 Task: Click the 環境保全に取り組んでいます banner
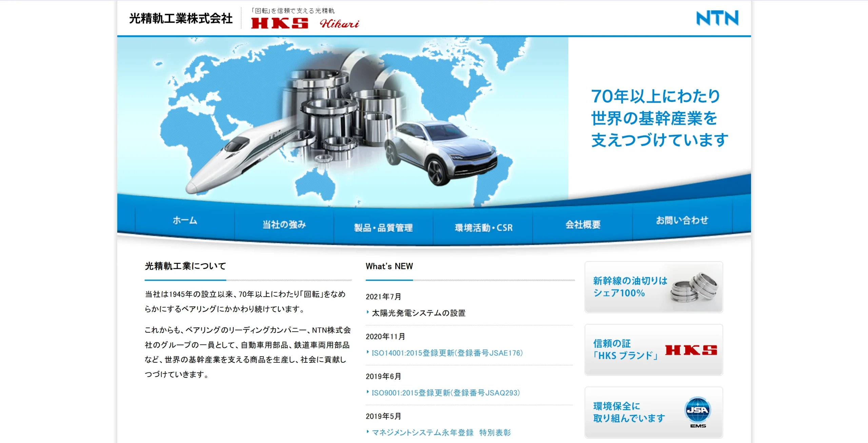coord(654,412)
